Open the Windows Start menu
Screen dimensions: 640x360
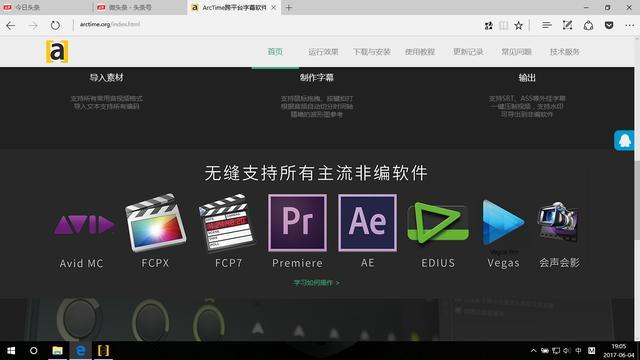coord(11,351)
